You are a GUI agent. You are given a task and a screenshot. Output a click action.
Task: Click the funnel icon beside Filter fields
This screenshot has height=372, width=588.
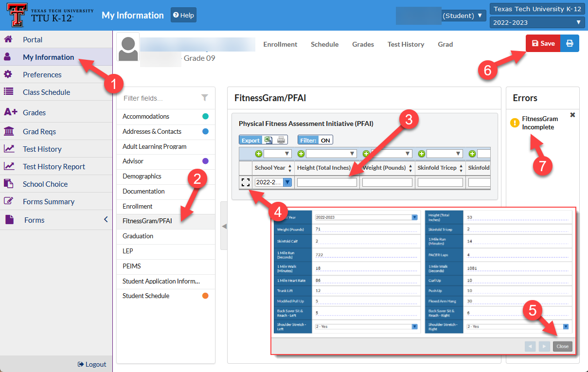point(205,98)
